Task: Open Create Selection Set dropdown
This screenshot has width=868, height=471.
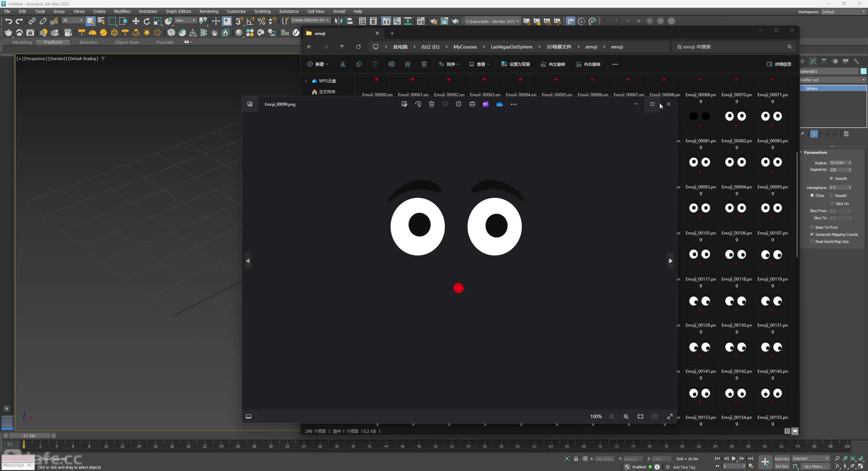Action: point(310,20)
